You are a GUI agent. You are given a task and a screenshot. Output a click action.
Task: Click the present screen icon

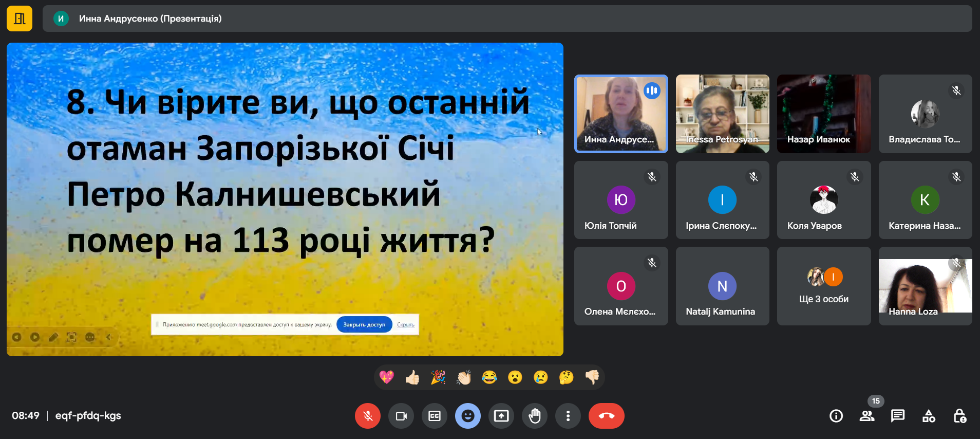tap(501, 416)
